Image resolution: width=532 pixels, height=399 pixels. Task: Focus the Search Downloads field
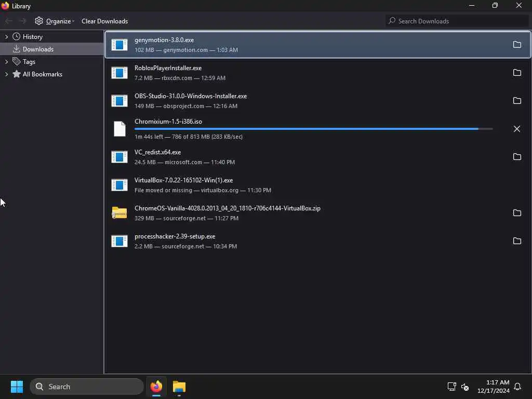coord(457,21)
